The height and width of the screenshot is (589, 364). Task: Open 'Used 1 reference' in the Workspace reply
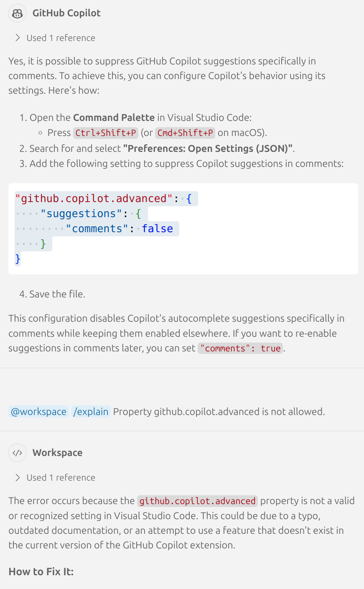(61, 478)
